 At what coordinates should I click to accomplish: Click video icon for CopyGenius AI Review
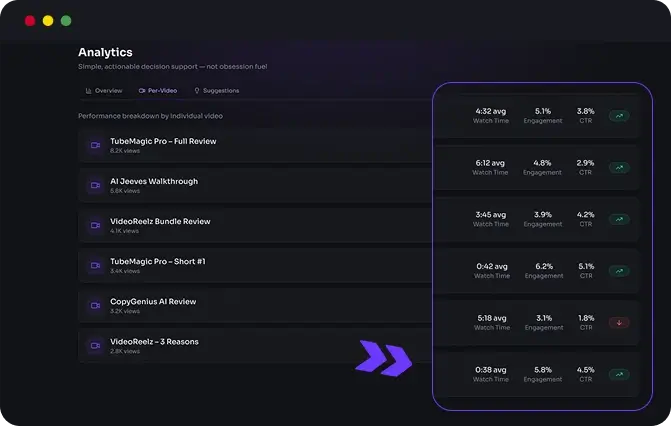(x=95, y=306)
